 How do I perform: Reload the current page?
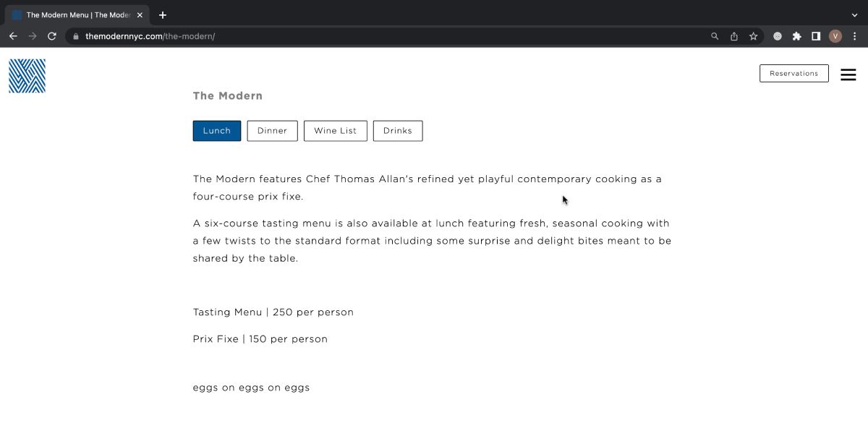(51, 35)
